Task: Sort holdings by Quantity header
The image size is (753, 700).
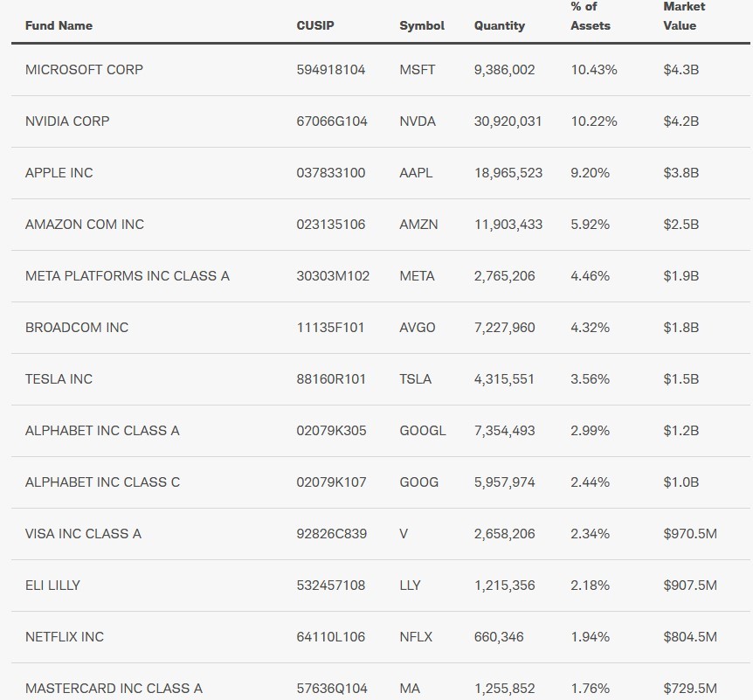Action: pos(500,25)
